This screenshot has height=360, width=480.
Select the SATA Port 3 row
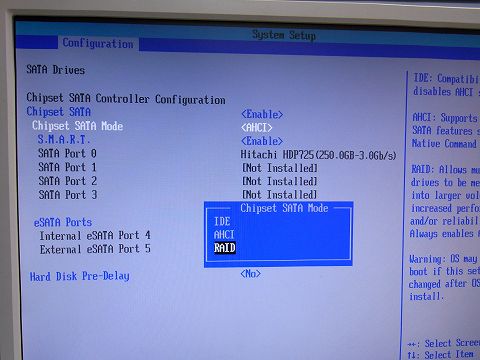(x=68, y=195)
